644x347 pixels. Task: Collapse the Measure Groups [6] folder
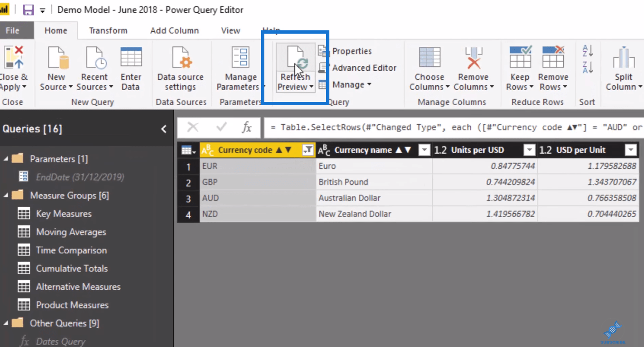tap(6, 195)
